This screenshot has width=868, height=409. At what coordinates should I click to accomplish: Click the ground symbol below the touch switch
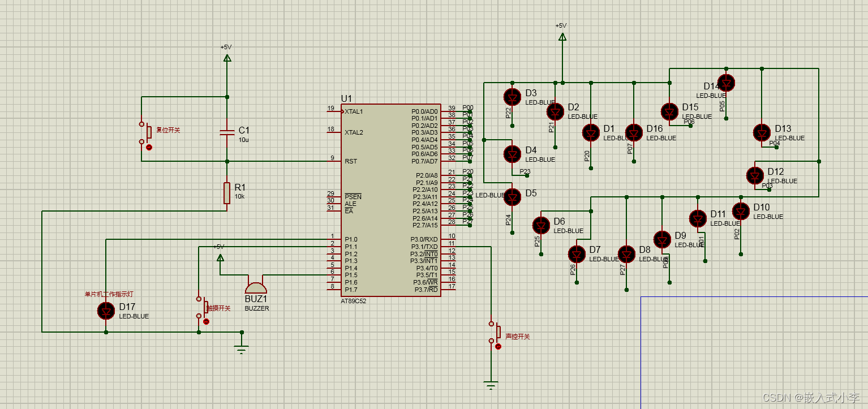coord(242,349)
